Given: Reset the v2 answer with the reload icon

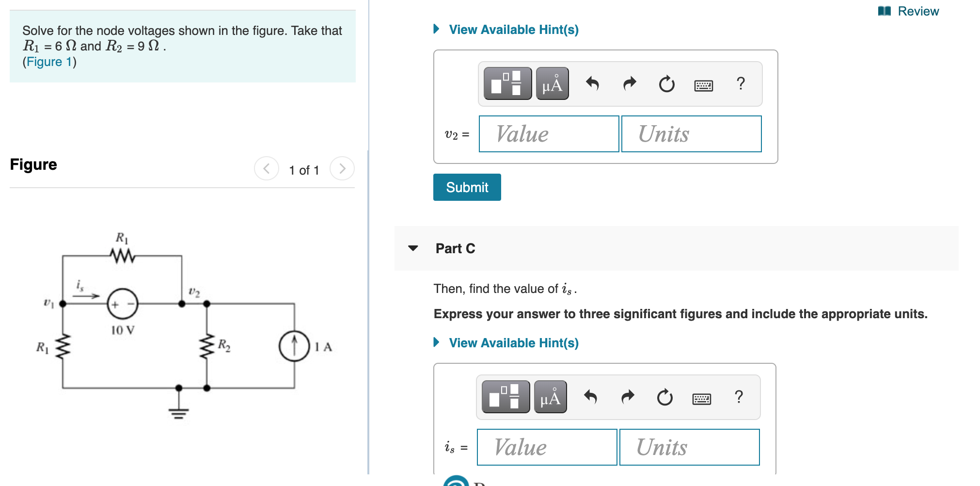Looking at the screenshot, I should point(666,84).
